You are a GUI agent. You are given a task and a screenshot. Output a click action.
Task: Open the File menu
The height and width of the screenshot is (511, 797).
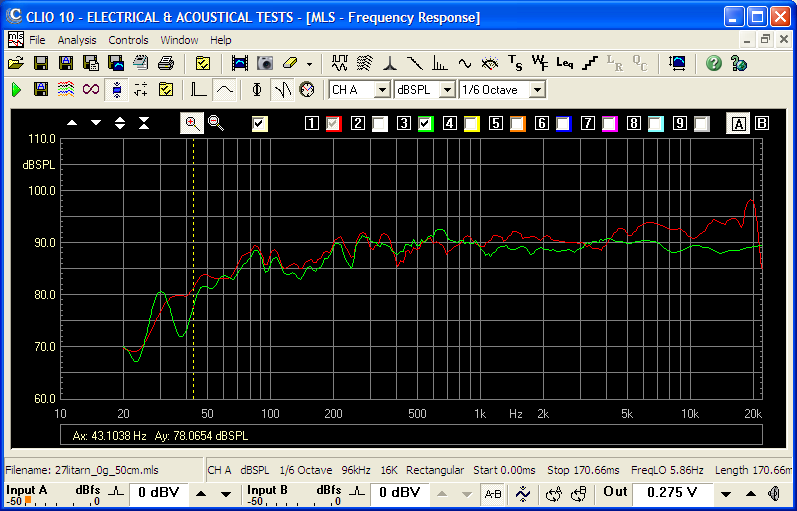point(37,40)
